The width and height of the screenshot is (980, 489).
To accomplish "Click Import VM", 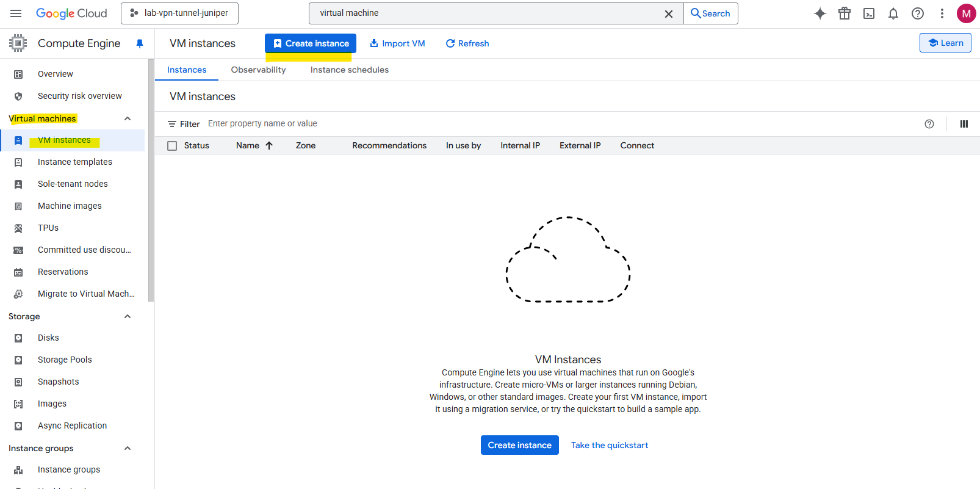I will (x=397, y=43).
